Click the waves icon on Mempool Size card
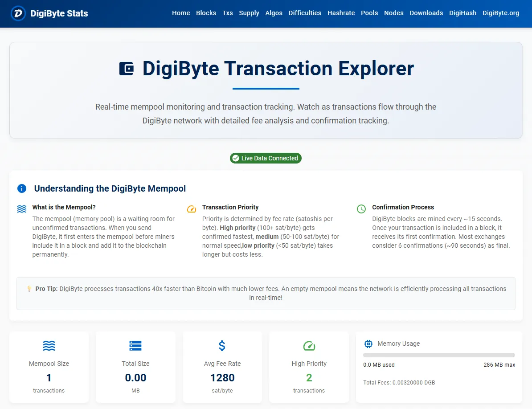 click(x=49, y=346)
